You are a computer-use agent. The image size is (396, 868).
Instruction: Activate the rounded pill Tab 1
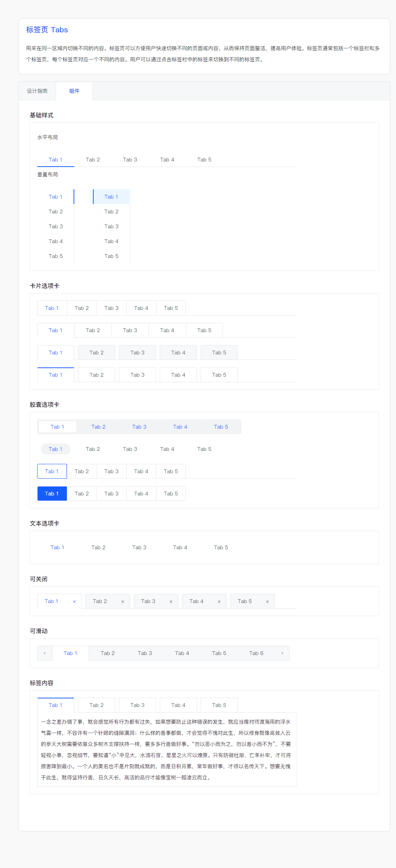point(56,449)
